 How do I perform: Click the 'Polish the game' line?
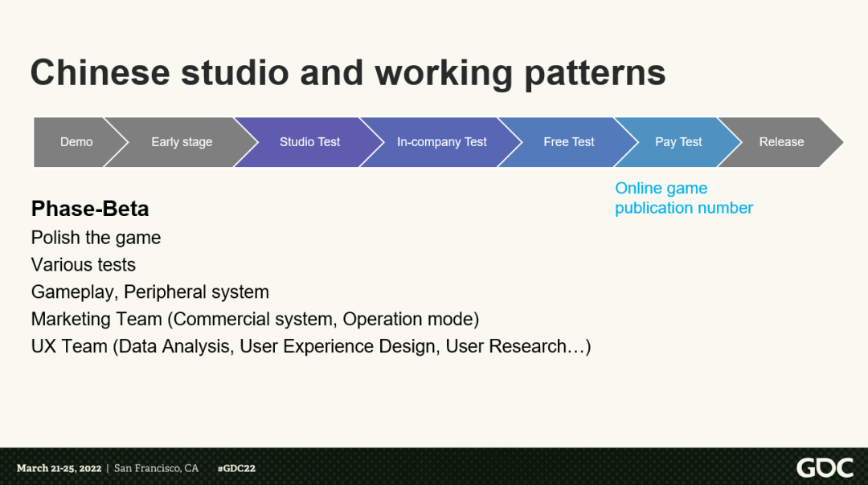[x=96, y=238]
